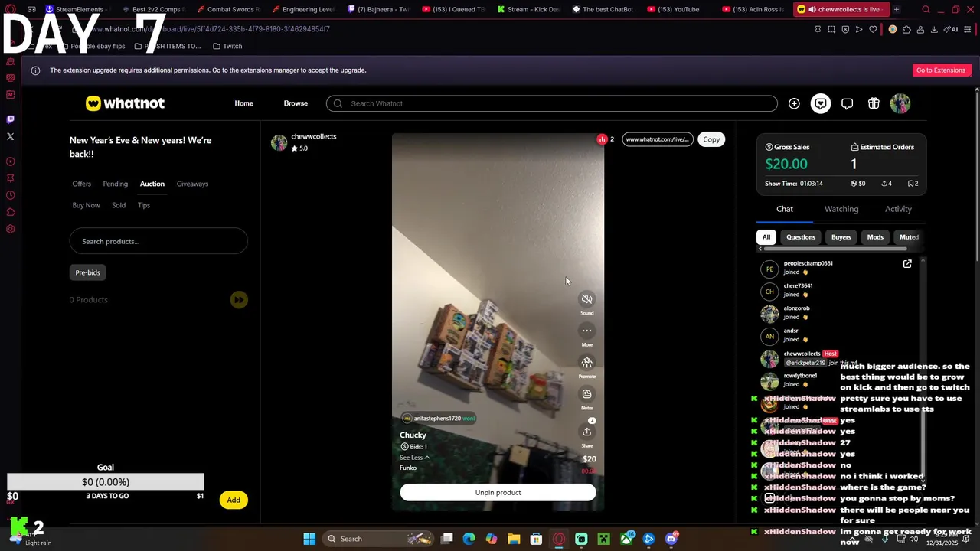
Task: Select the All chat filter
Action: coord(766,237)
